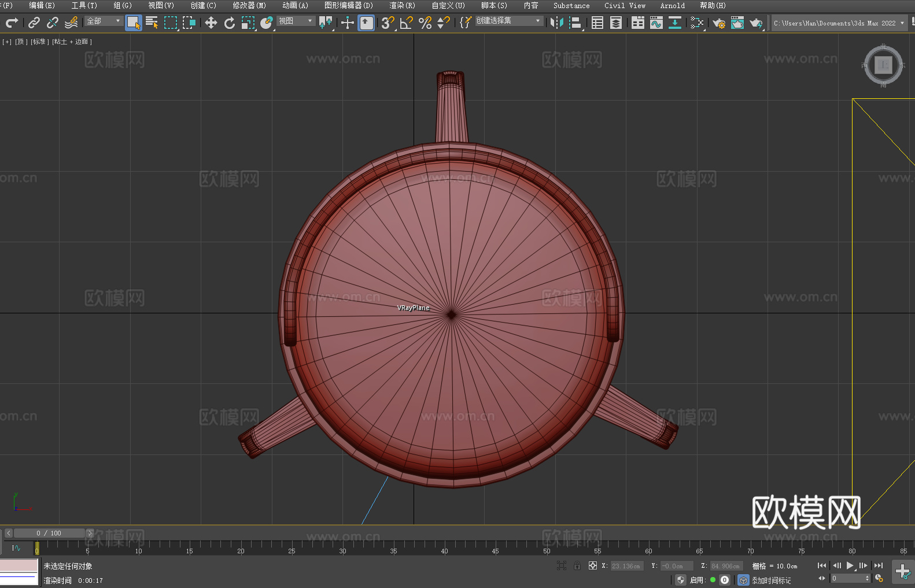Viewport: 915px width, 588px height.
Task: Click the ViewCube top face
Action: coord(883,65)
